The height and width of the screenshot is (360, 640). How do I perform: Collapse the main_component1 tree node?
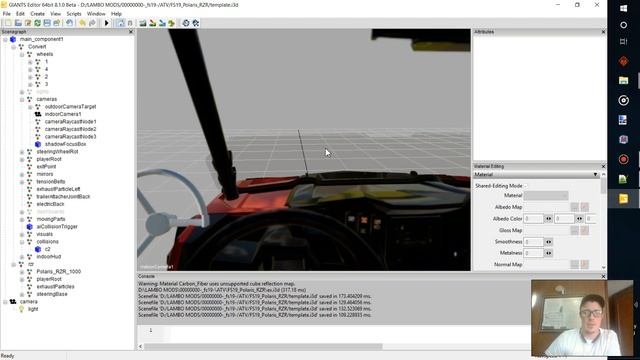[5, 40]
